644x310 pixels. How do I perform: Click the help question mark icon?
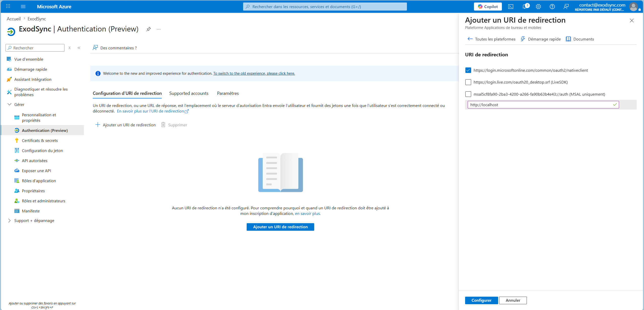click(x=552, y=7)
